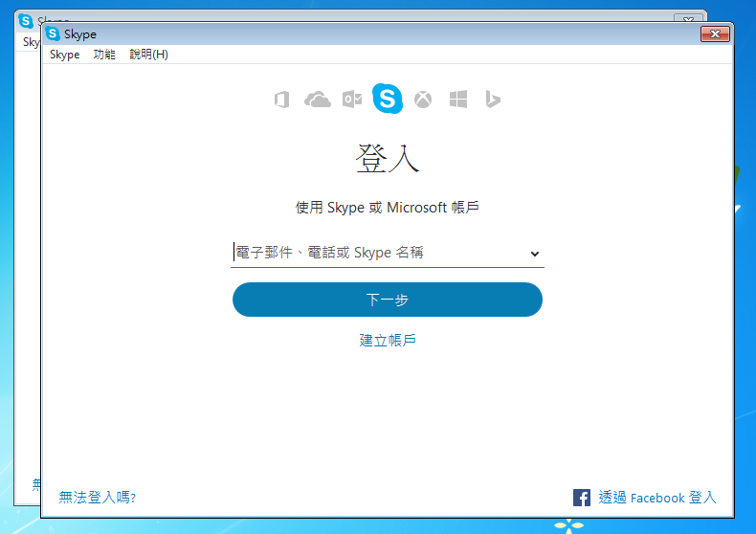Viewport: 756px width, 534px height.
Task: Click the Bing icon
Action: coord(492,100)
